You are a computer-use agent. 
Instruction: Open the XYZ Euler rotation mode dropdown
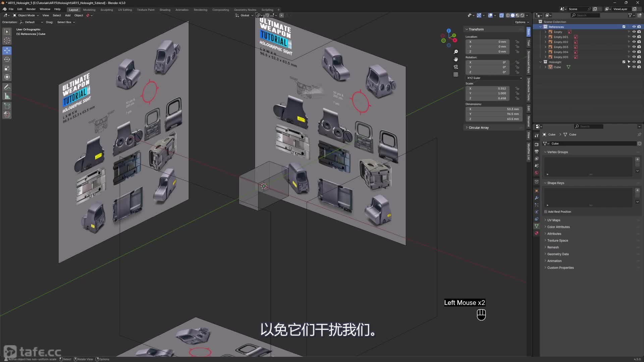tap(494, 78)
